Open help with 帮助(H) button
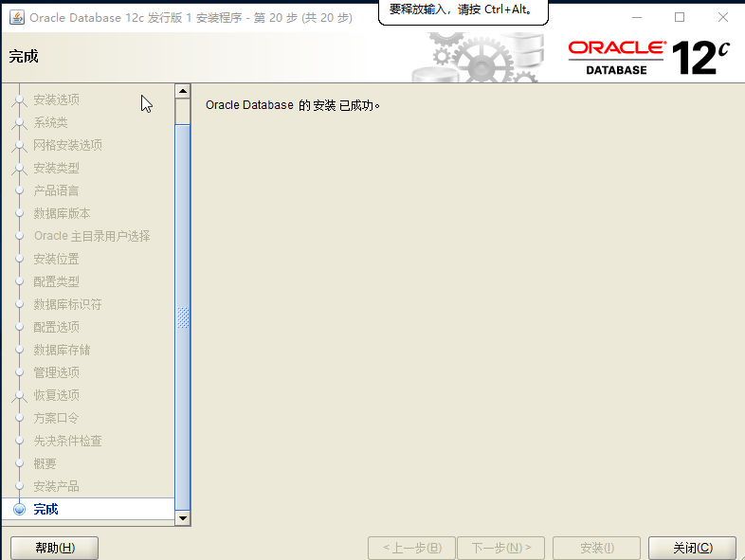 (x=55, y=548)
